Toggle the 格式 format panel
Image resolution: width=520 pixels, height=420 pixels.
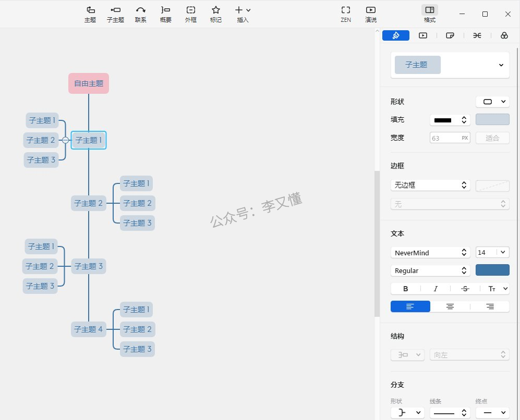429,14
